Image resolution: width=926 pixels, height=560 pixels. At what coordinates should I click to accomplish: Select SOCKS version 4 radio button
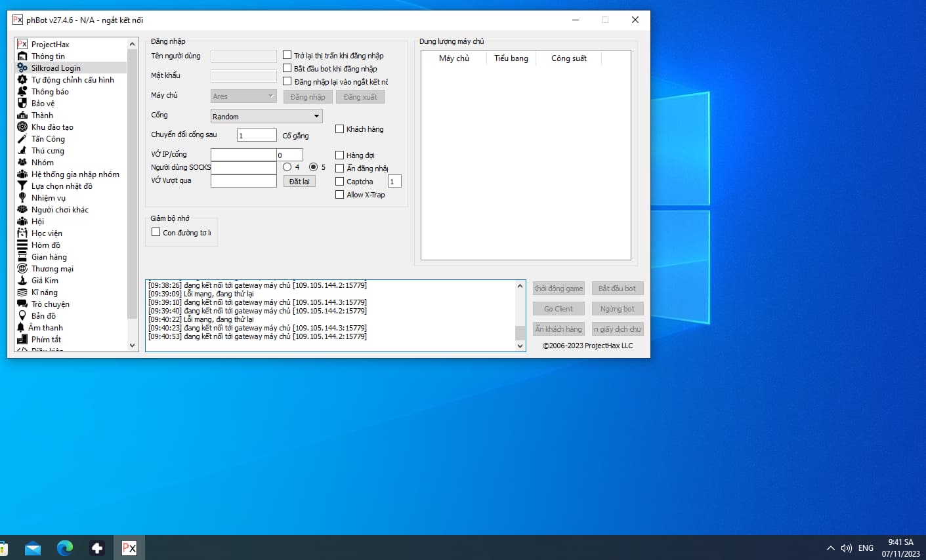[287, 167]
